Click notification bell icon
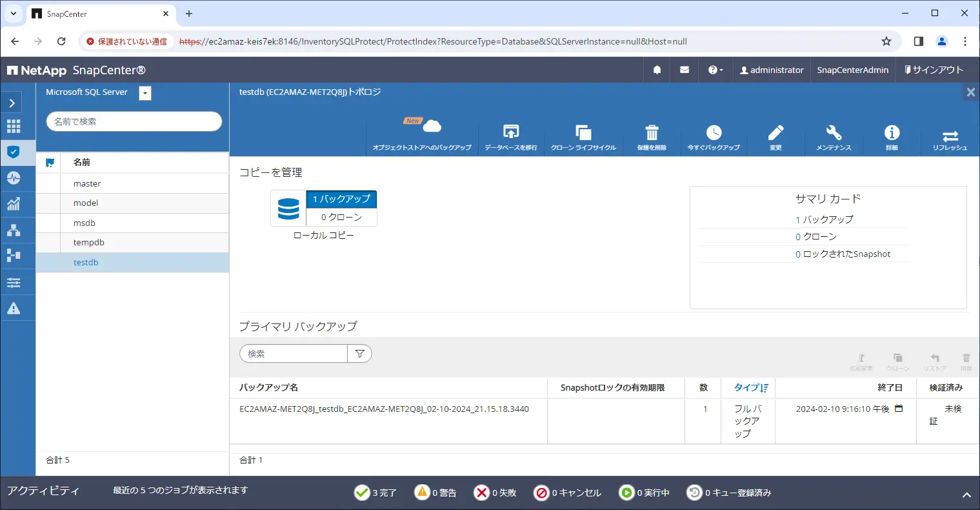Screen dimensions: 980x510 point(657,70)
